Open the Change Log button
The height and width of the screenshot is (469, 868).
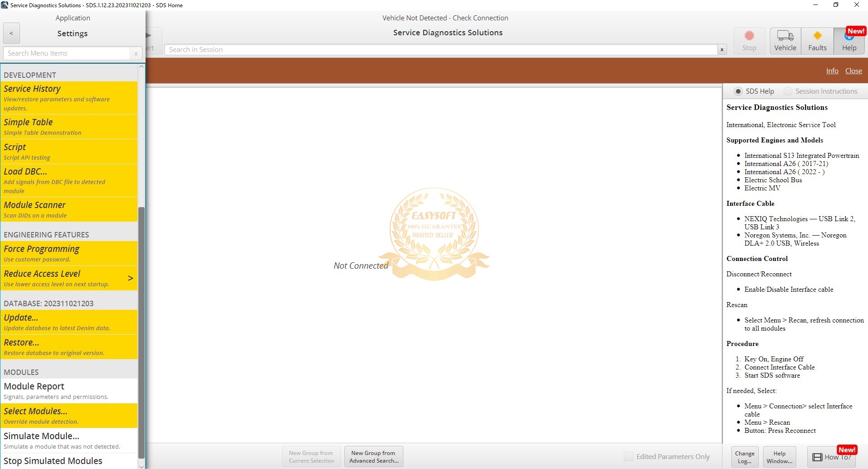(x=745, y=457)
